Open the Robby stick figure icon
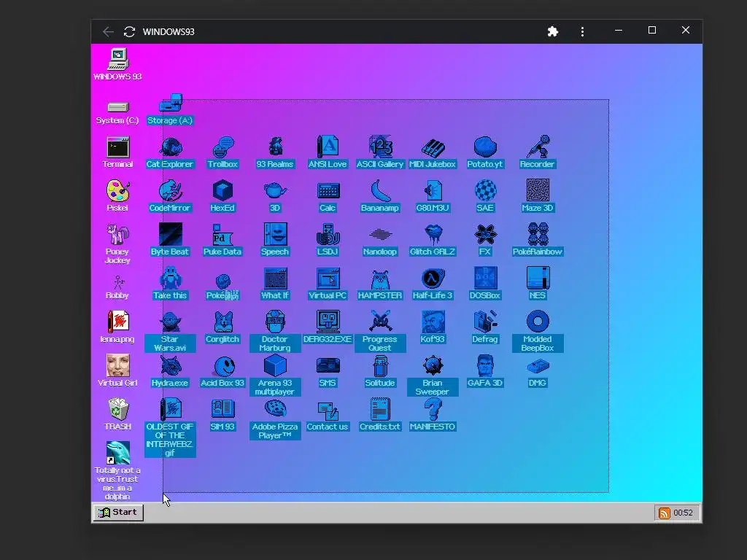Viewport: 747px width, 560px height. (x=117, y=281)
